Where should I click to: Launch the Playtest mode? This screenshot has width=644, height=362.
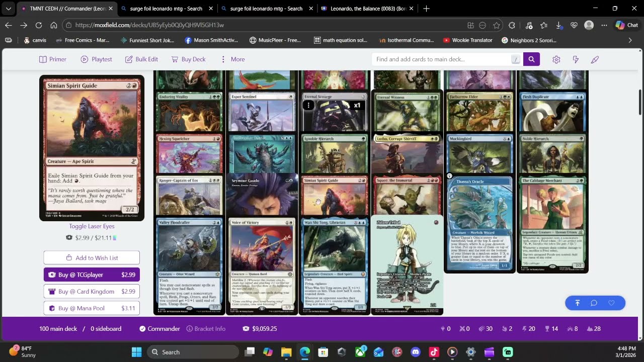click(x=96, y=59)
